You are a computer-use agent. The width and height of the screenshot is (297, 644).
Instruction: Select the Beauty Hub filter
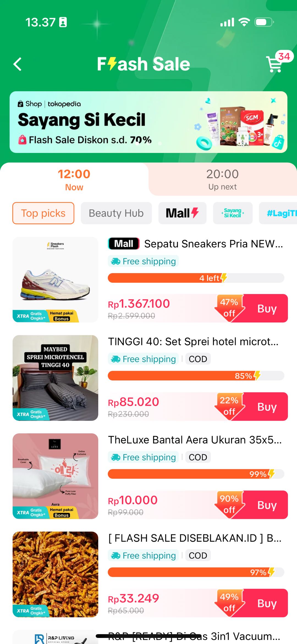point(116,213)
